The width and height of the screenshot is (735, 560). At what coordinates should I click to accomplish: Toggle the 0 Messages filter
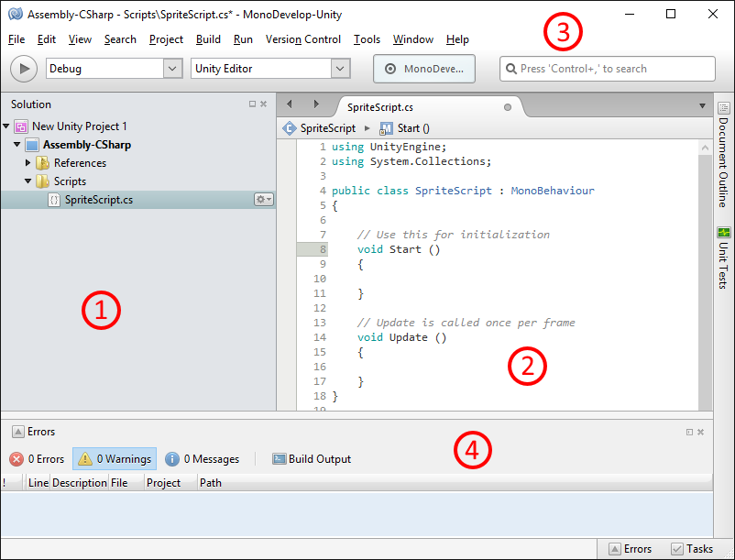[x=202, y=459]
